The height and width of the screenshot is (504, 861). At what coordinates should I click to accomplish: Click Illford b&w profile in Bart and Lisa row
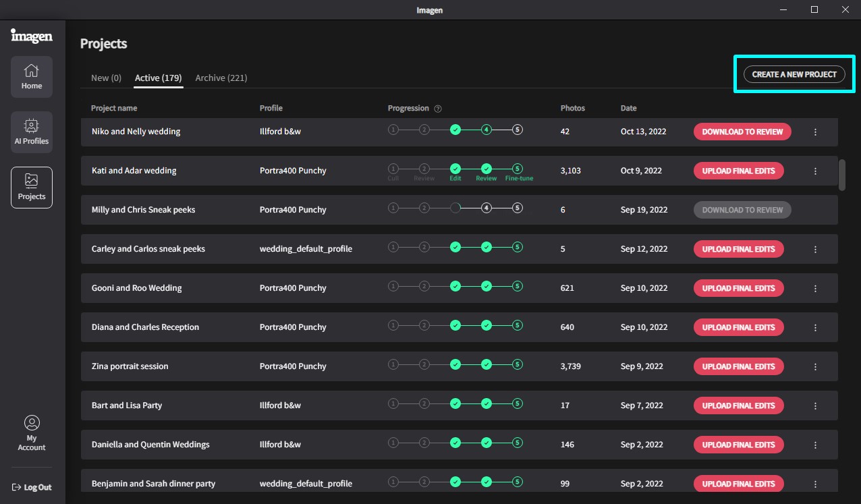click(x=280, y=405)
